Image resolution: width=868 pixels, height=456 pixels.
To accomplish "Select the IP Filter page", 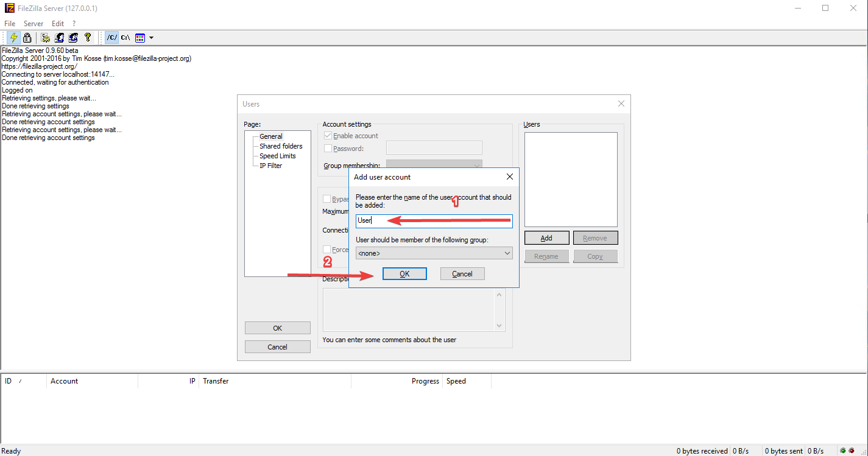I will pyautogui.click(x=270, y=166).
